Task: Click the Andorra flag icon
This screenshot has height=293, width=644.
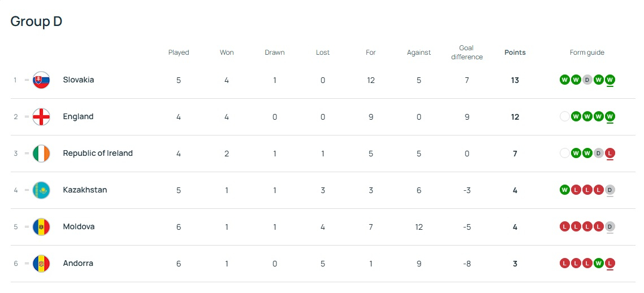Action: click(x=41, y=264)
